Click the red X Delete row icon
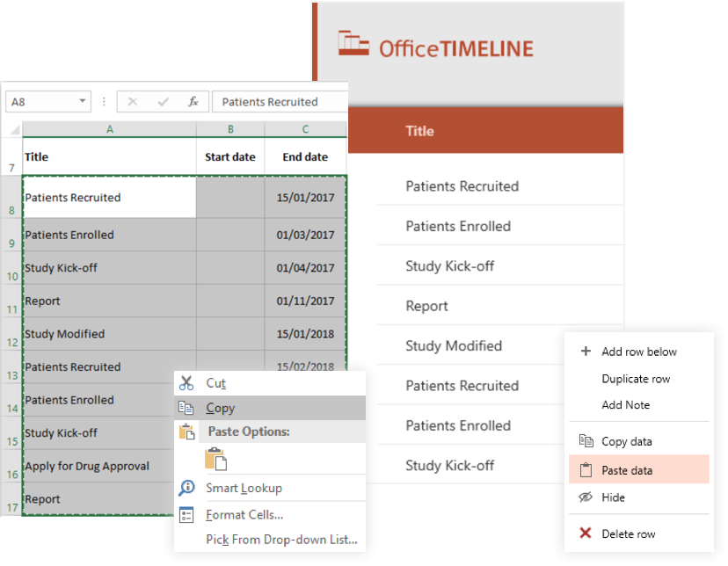 point(586,533)
